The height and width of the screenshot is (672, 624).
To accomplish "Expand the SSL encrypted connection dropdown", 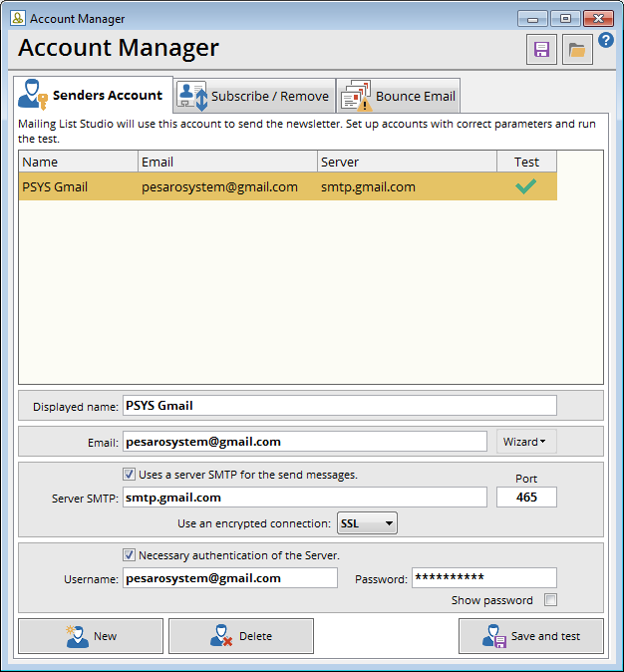I will point(367,523).
